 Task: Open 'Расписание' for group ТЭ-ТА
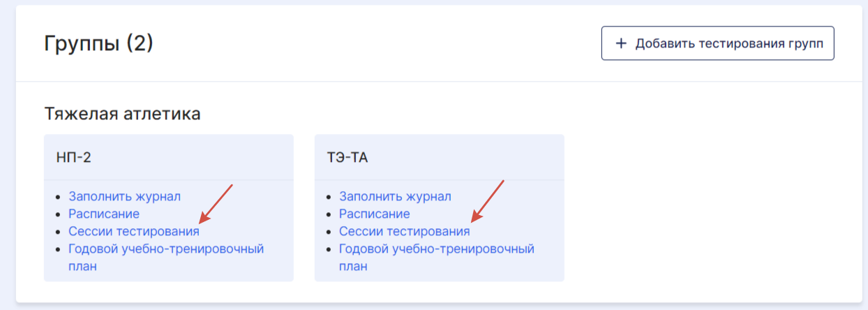[x=375, y=214]
